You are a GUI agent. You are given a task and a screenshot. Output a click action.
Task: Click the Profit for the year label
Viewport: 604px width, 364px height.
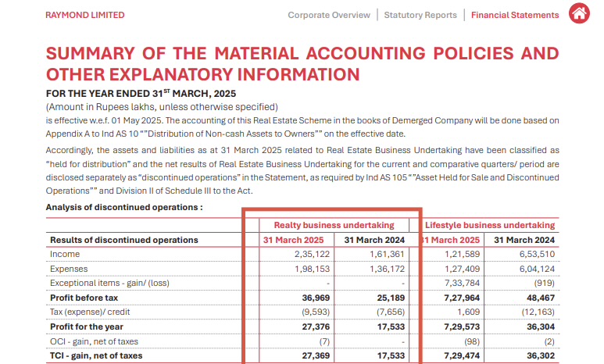pos(86,327)
